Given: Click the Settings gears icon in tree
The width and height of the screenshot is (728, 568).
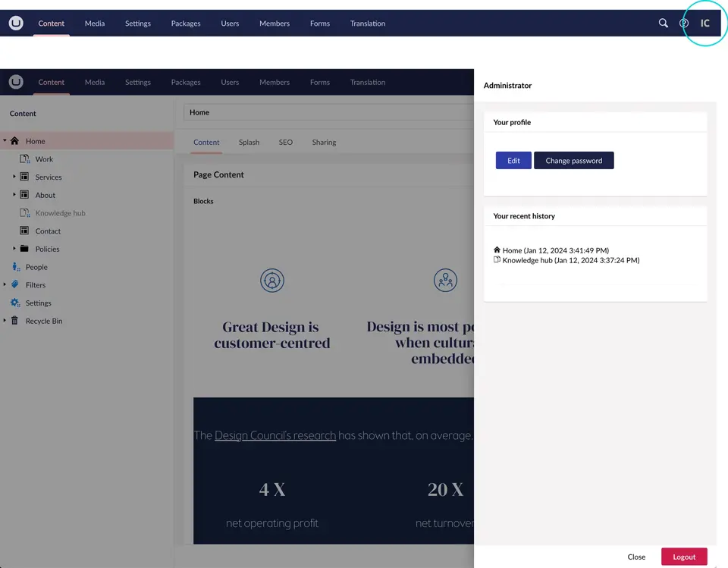Looking at the screenshot, I should (14, 303).
